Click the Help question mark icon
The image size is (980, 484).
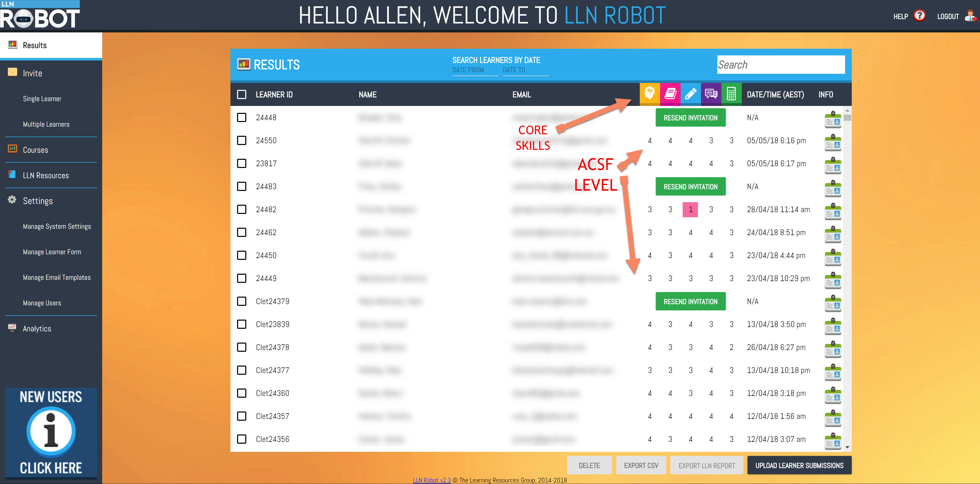[919, 16]
